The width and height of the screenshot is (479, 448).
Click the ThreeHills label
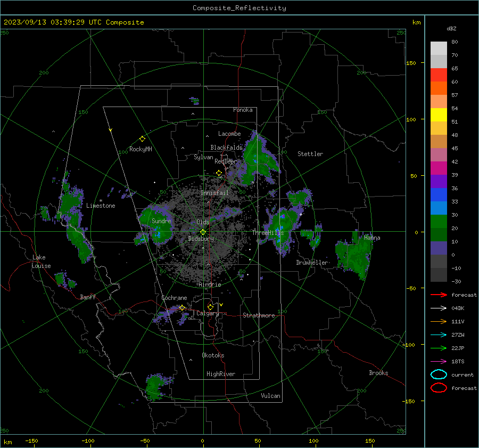268,233
